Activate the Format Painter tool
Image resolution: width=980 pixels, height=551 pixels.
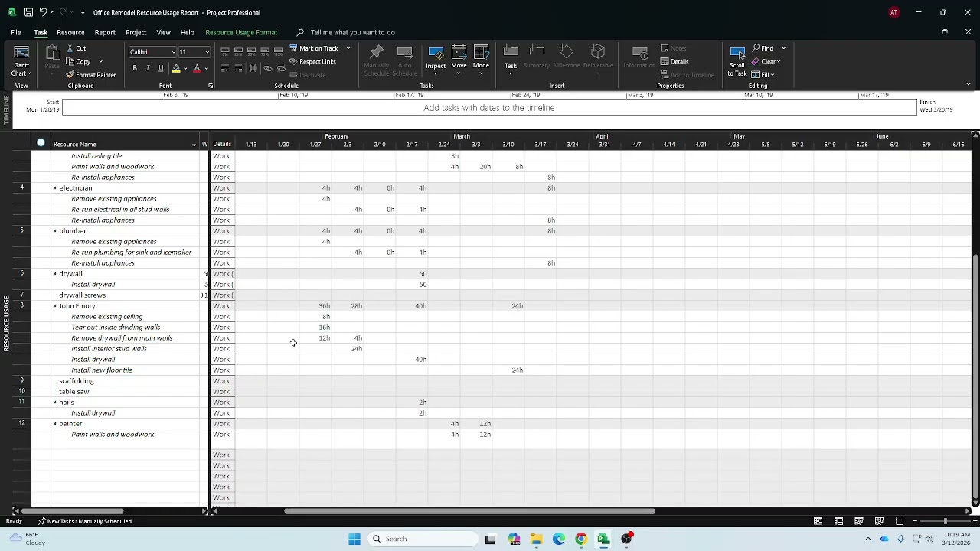point(90,74)
